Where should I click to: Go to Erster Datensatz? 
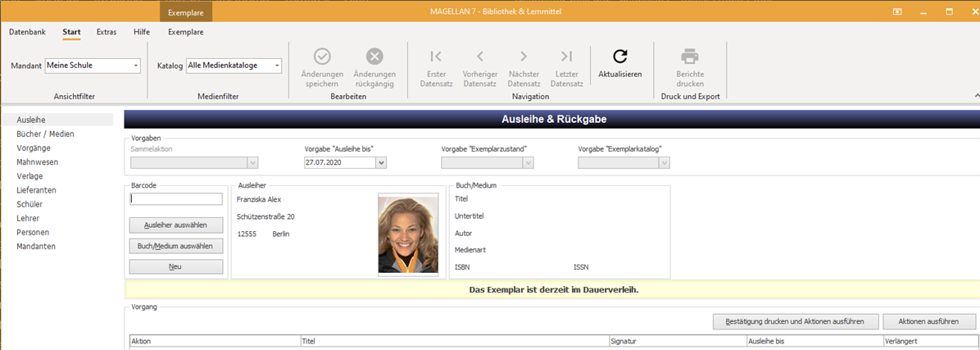pos(436,57)
